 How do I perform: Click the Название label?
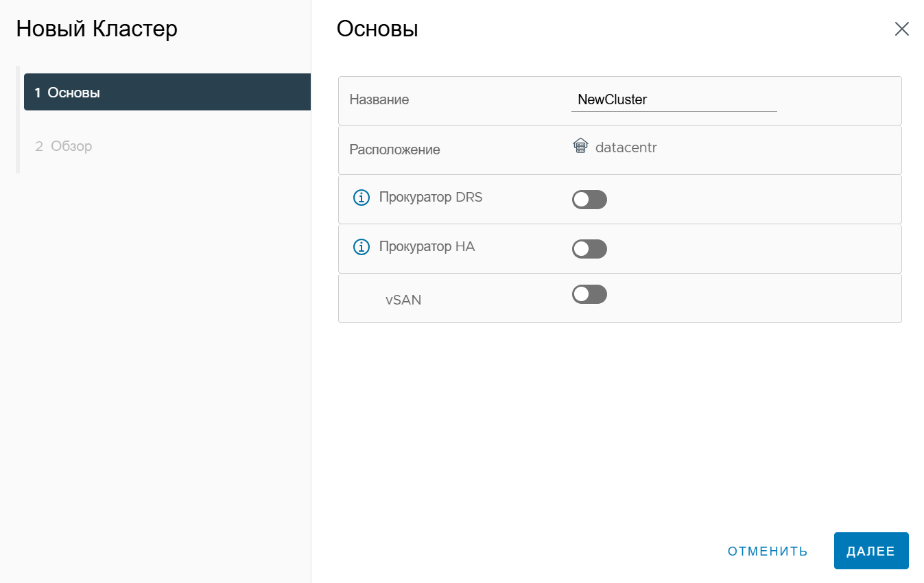coord(379,99)
